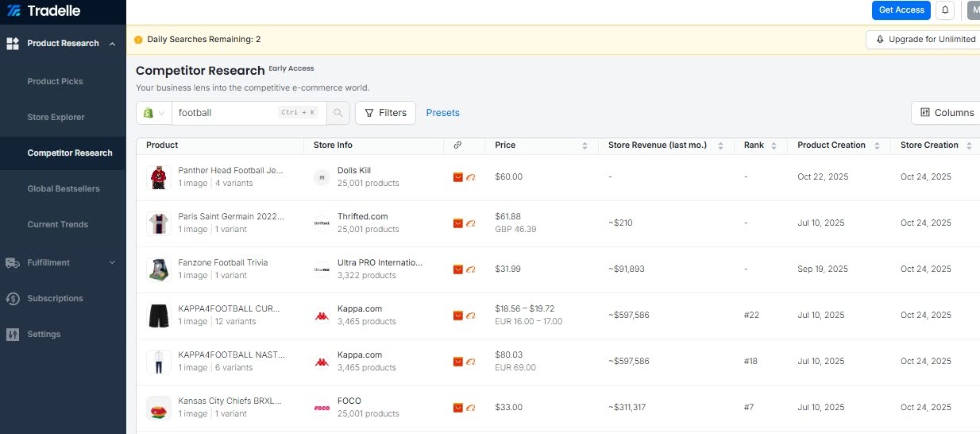Click the Fanzone Football Trivia product name
The height and width of the screenshot is (434, 980).
point(223,262)
